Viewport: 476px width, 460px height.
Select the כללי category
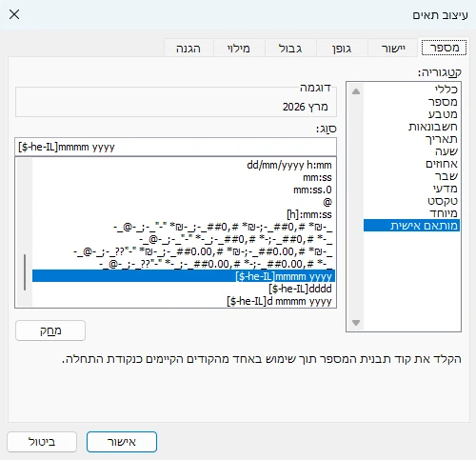[x=411, y=90]
